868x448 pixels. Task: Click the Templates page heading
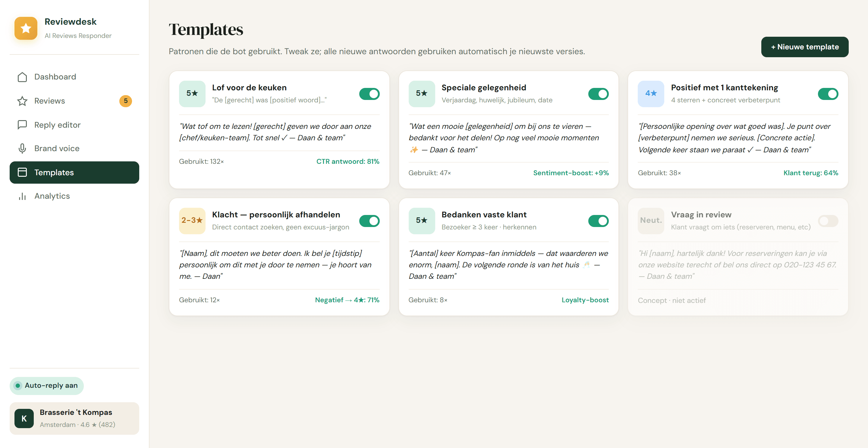[206, 30]
